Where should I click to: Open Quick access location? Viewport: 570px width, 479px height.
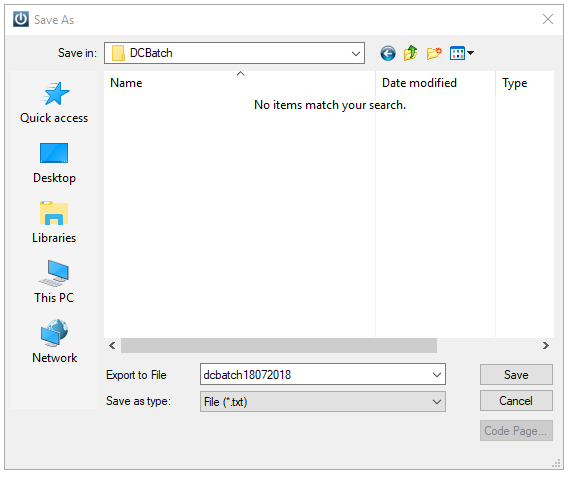(54, 102)
